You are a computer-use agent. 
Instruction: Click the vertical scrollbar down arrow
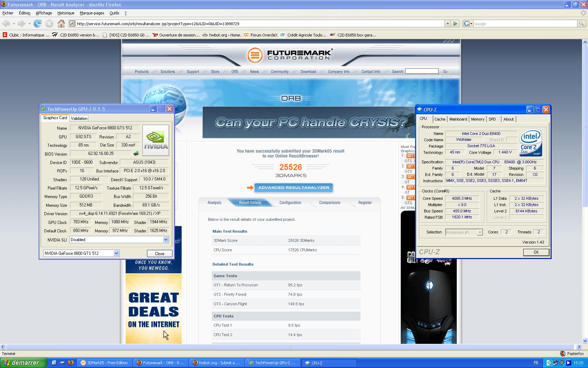(x=585, y=341)
